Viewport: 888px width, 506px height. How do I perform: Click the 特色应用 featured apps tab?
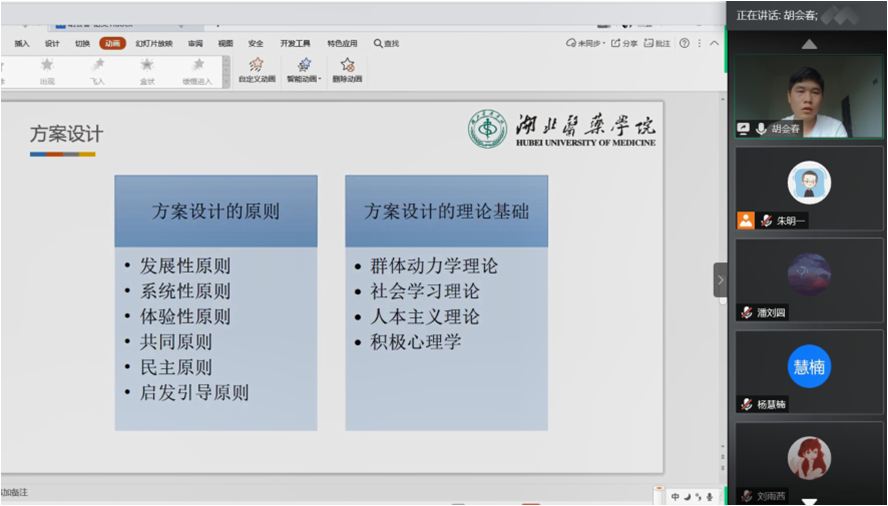[x=342, y=43]
